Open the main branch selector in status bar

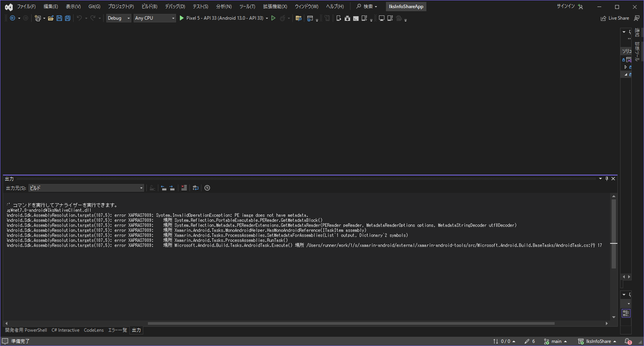click(x=556, y=341)
